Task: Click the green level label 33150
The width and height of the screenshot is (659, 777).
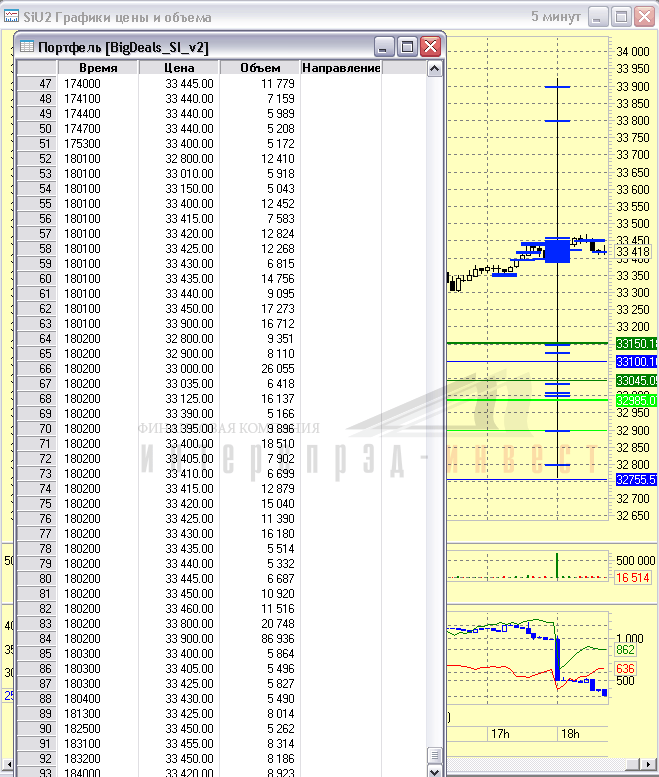Action: [636, 343]
